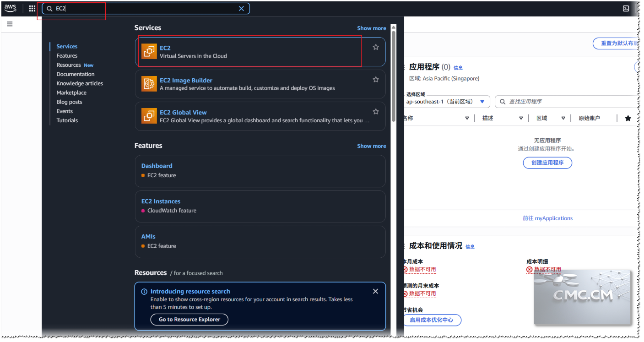Click the AWS logo
The width and height of the screenshot is (644, 342).
(x=10, y=8)
